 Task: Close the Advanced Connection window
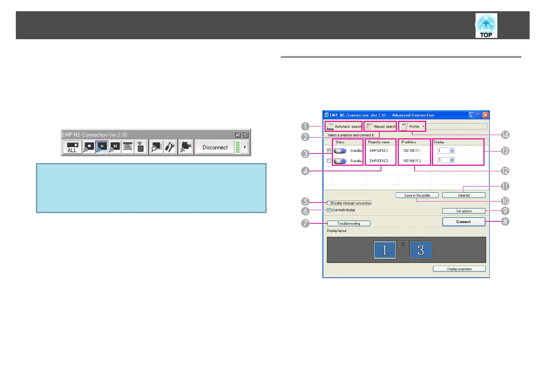pos(485,115)
